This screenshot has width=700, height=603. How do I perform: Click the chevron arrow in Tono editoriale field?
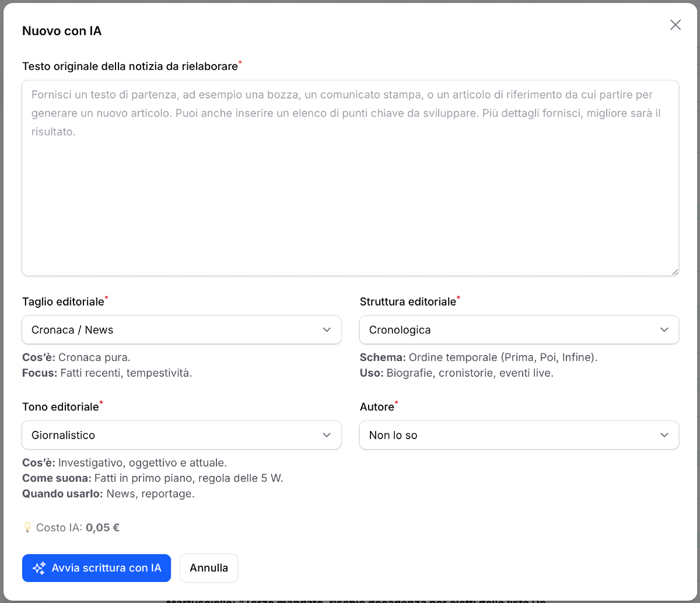pyautogui.click(x=327, y=436)
